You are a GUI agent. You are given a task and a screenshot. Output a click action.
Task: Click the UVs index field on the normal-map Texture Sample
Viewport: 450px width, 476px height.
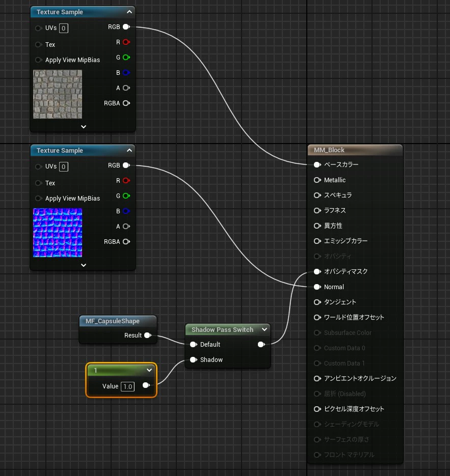tap(64, 166)
